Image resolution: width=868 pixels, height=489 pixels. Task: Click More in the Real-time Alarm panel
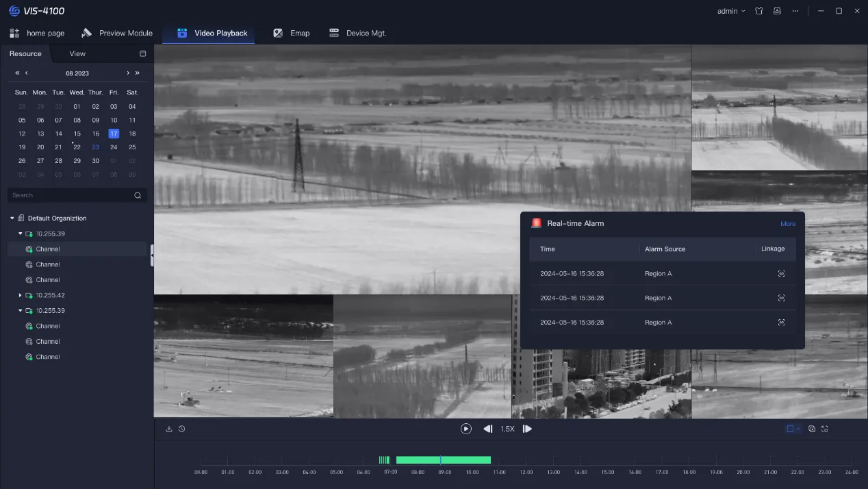787,223
